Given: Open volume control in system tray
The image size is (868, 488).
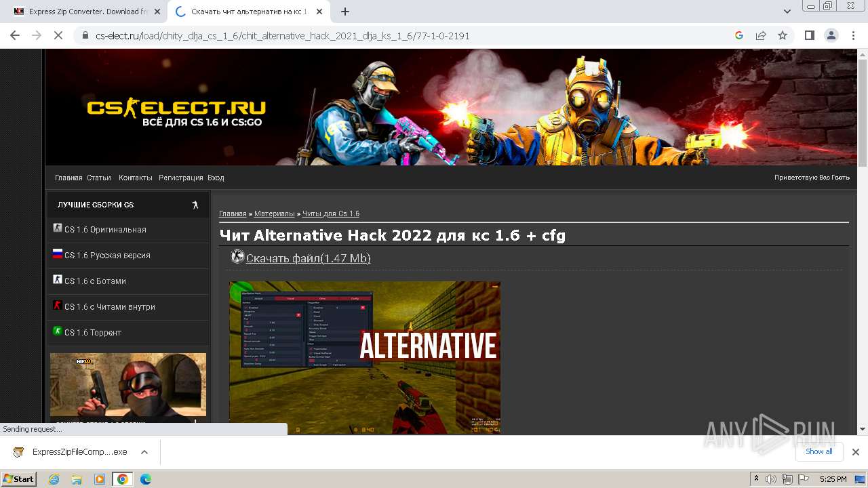Looking at the screenshot, I should (x=771, y=479).
